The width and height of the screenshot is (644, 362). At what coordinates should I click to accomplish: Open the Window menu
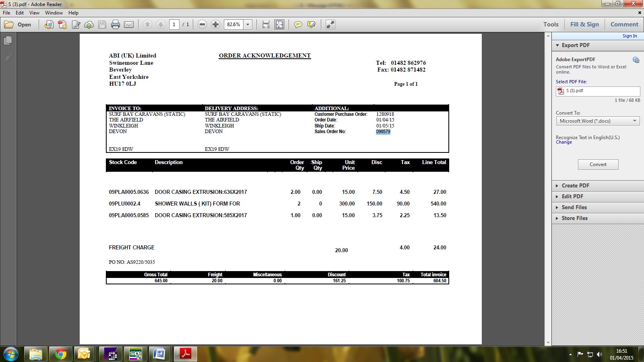[x=54, y=13]
